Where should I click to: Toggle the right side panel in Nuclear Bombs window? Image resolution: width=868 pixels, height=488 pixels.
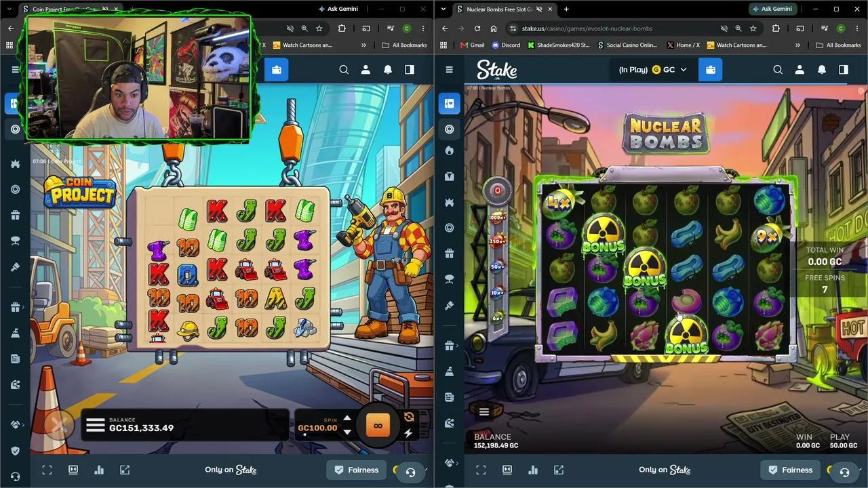tap(843, 70)
